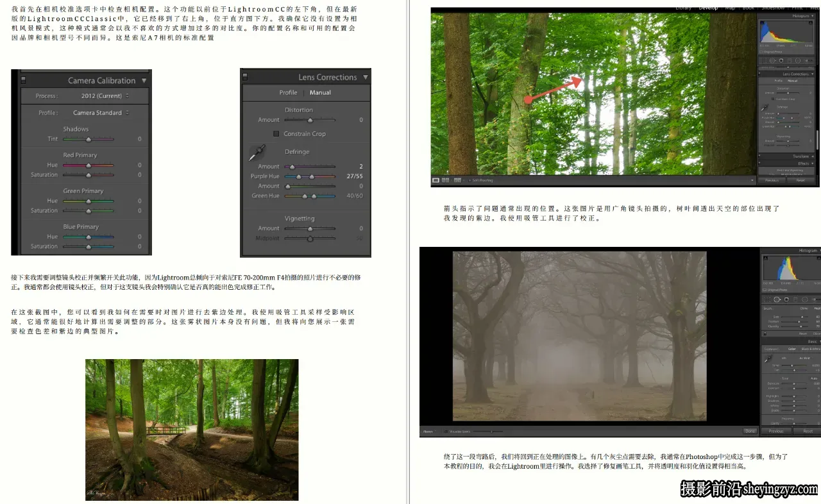Click Previous button in foggy trees screenshot
Viewport: 821px width, 504px height.
click(x=776, y=431)
